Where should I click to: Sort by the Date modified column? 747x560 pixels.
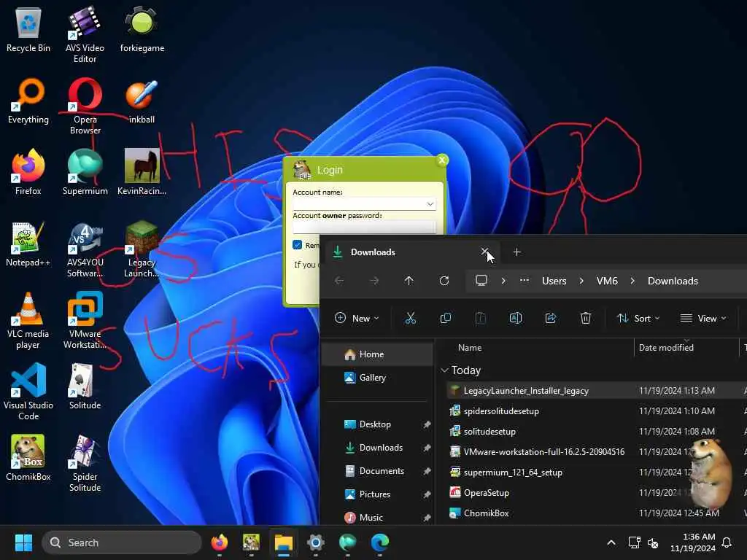(x=666, y=348)
